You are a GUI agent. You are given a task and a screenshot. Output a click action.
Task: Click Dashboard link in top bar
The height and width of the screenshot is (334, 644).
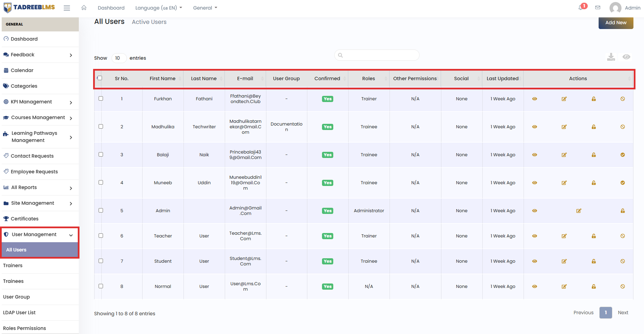pos(111,8)
